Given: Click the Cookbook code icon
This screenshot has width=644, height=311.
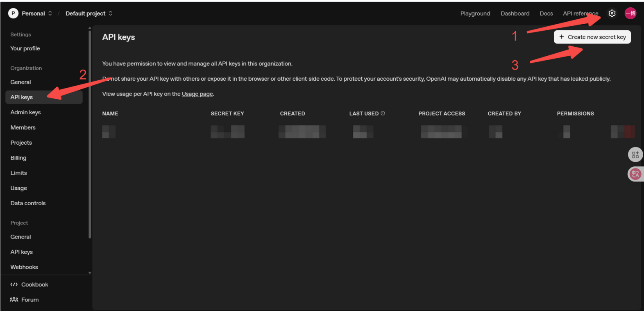Looking at the screenshot, I should coord(14,284).
